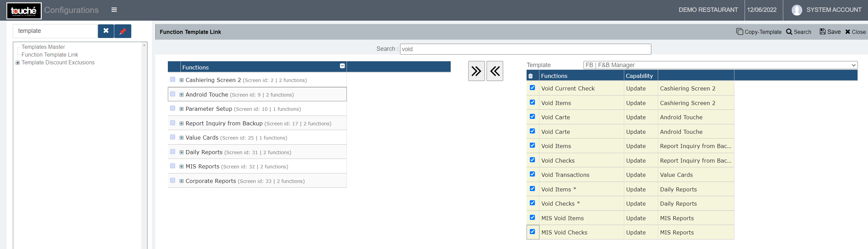This screenshot has height=249, width=868.
Task: Click the trash icon in table header
Action: pos(531,76)
